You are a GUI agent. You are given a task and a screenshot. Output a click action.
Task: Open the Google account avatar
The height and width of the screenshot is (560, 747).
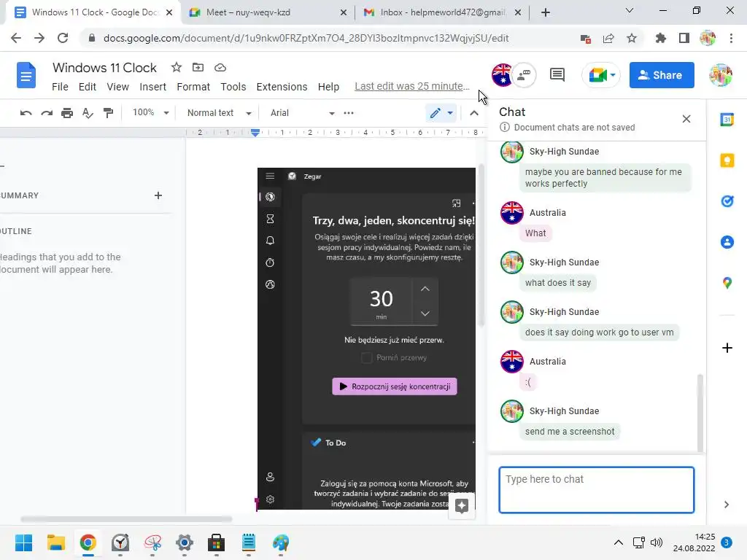(720, 75)
